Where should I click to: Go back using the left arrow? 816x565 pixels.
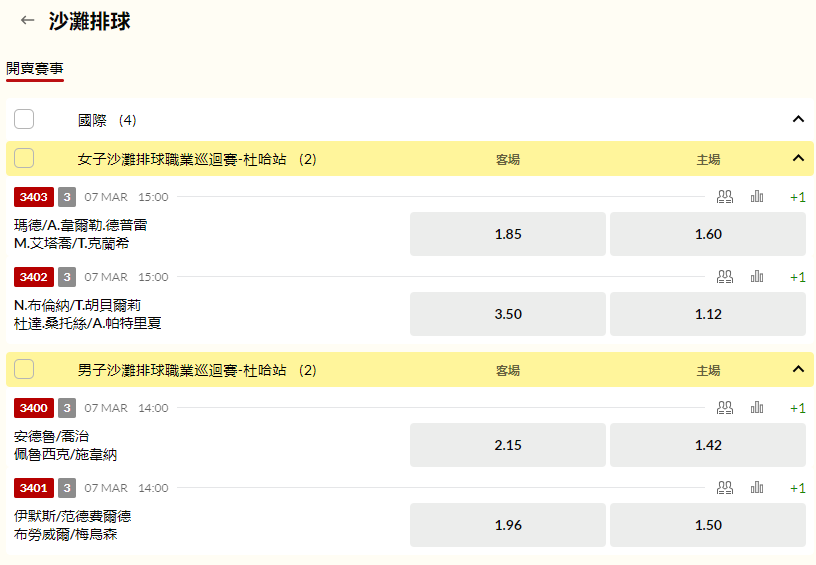coord(27,20)
